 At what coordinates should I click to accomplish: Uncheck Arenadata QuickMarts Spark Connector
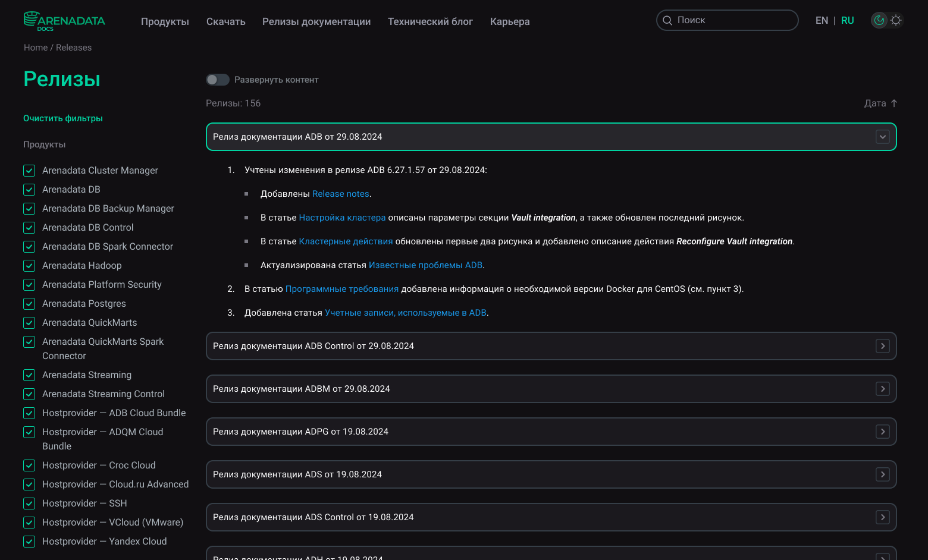[x=29, y=342]
